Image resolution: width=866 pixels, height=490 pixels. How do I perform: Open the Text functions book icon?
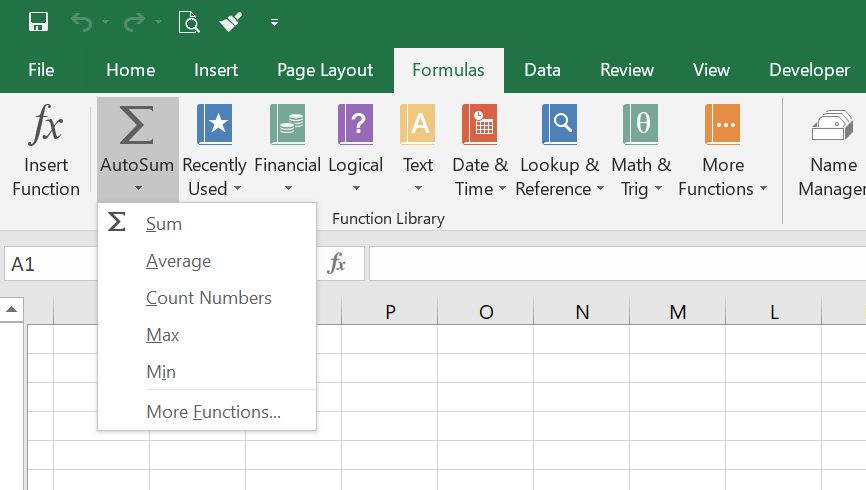(x=418, y=125)
